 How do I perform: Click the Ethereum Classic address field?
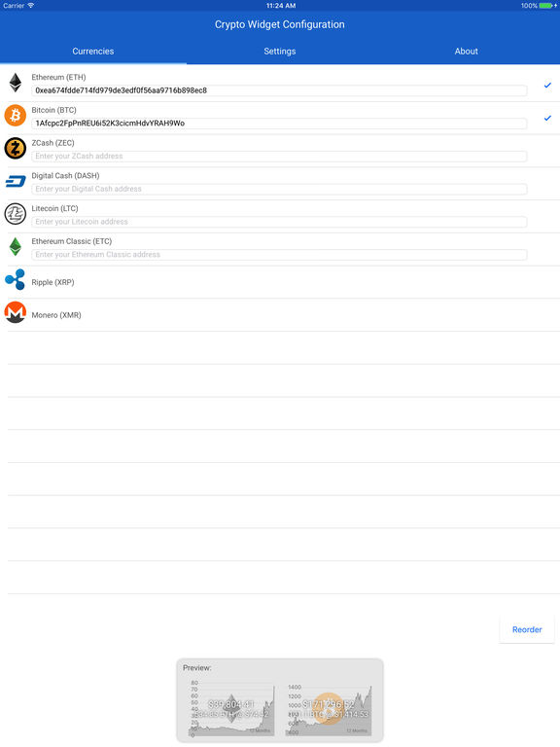point(280,255)
